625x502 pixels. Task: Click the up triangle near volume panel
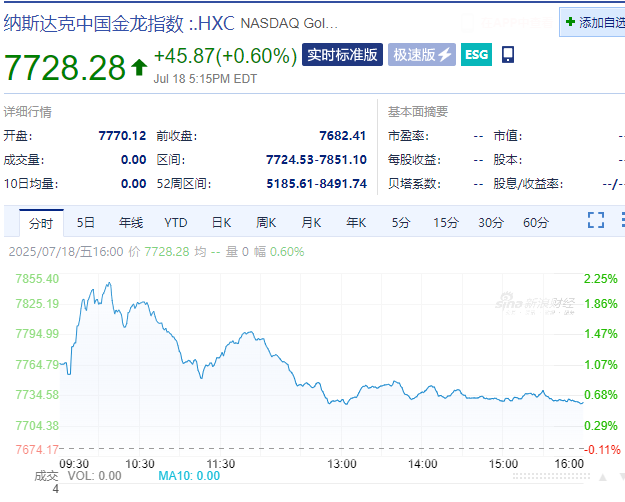pyautogui.click(x=603, y=477)
